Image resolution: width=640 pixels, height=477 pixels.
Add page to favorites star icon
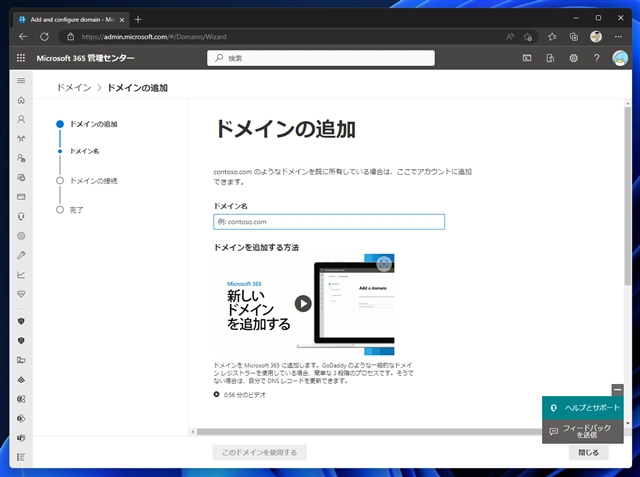coord(527,37)
